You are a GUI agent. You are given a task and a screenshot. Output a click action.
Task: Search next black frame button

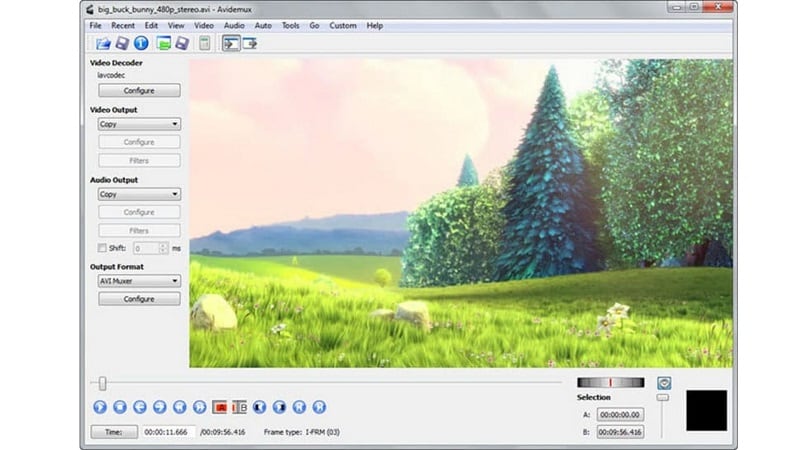coord(279,407)
